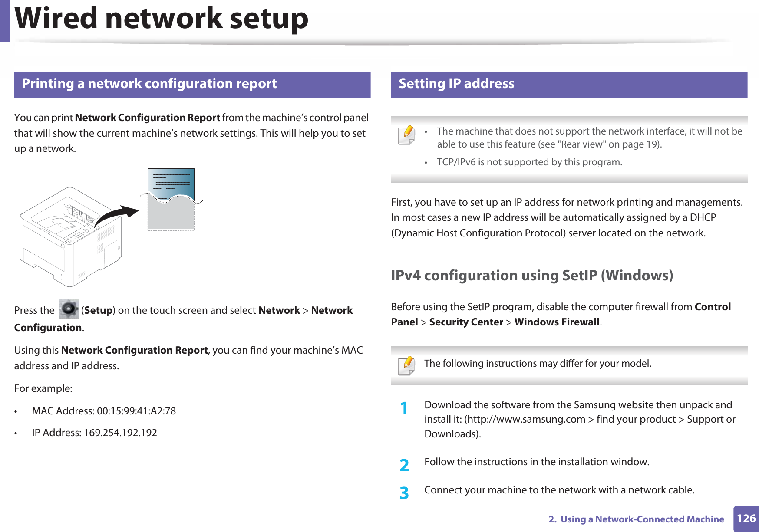Click the printer illustration
This screenshot has height=532, width=759.
69,236
